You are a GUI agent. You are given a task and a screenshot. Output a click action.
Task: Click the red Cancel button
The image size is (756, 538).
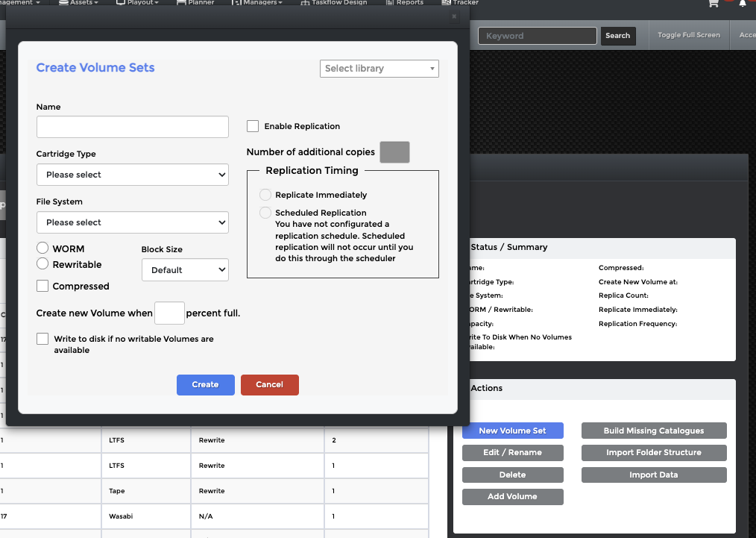coord(269,385)
